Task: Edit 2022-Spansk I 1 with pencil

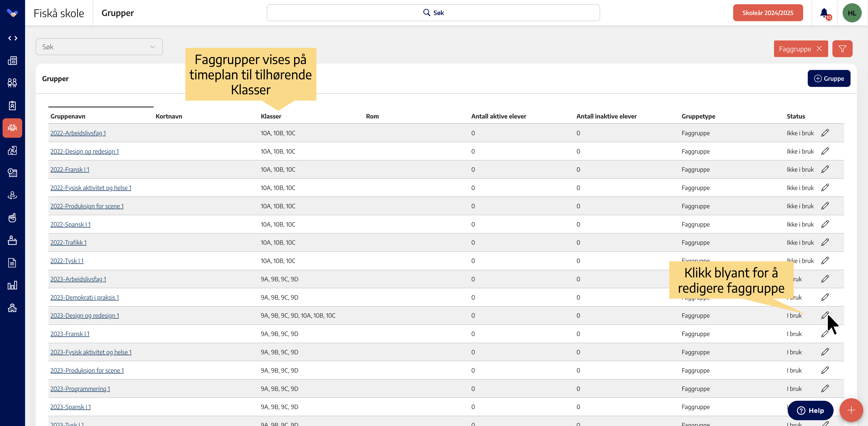Action: [825, 224]
